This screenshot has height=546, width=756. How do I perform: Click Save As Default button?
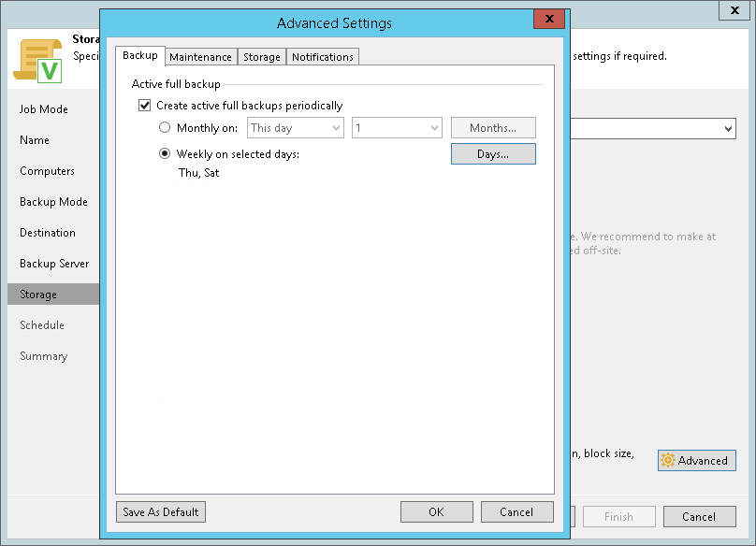click(x=161, y=512)
